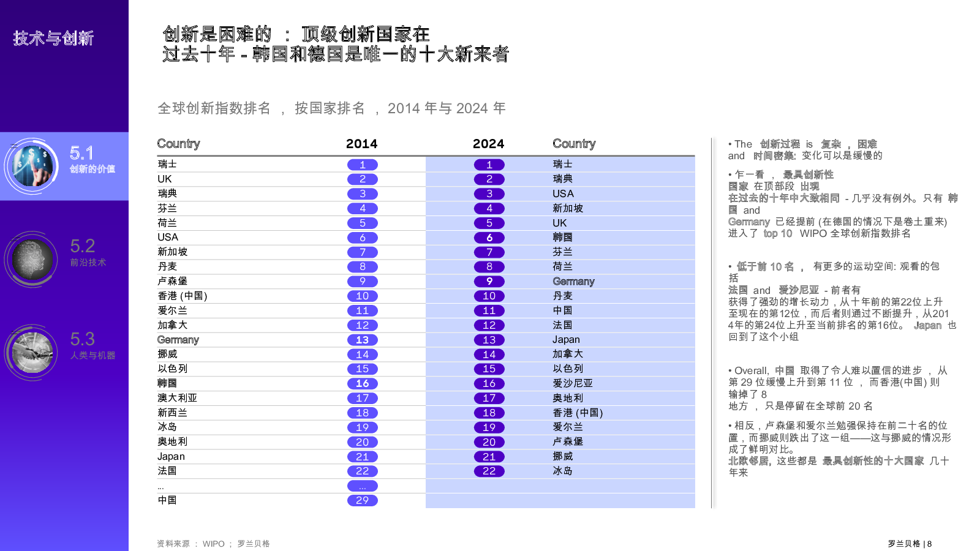Click the 2014 rank 29 中国 badge

[x=363, y=500]
